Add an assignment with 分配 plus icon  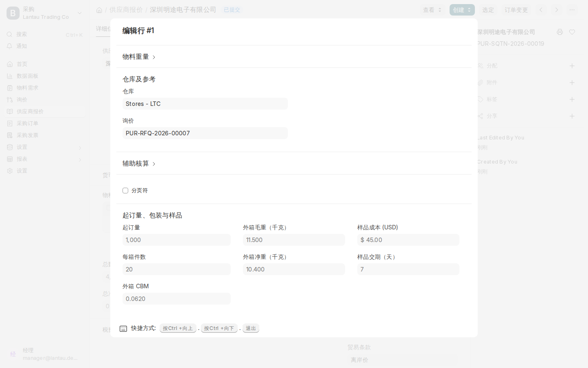[x=572, y=66]
